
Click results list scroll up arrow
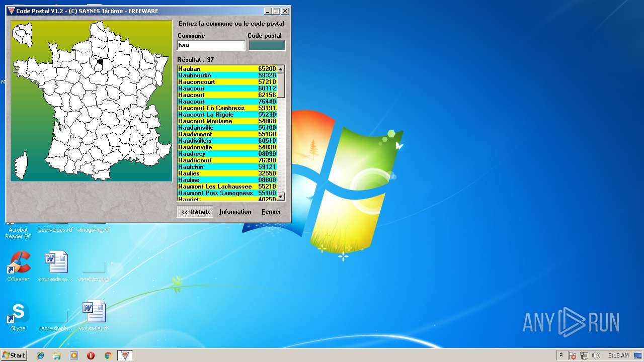point(281,69)
